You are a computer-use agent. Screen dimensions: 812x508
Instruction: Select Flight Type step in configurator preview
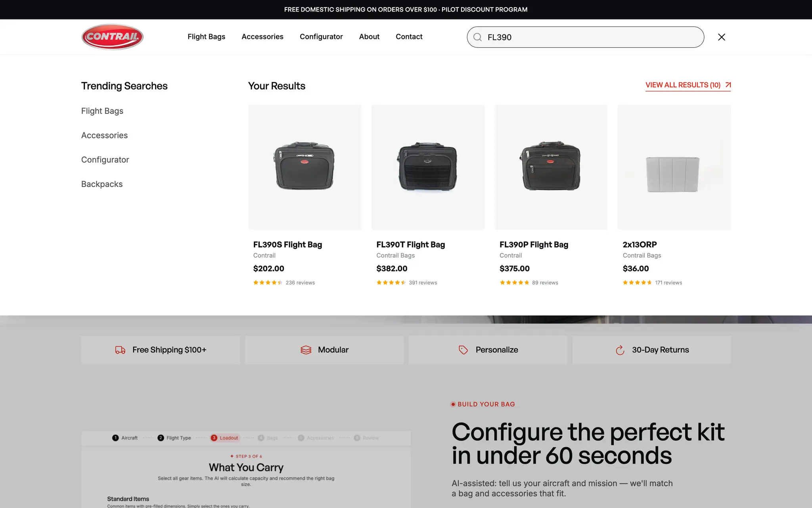pyautogui.click(x=174, y=438)
